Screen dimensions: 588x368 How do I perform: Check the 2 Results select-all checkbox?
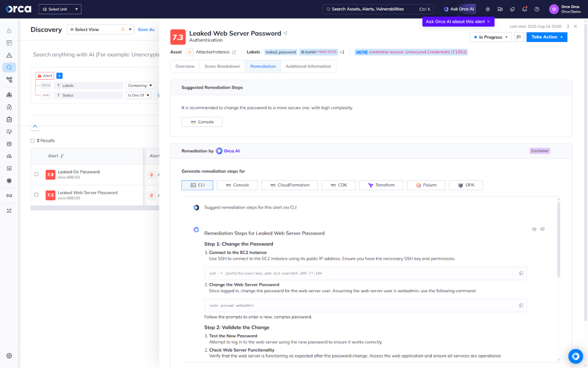32,141
